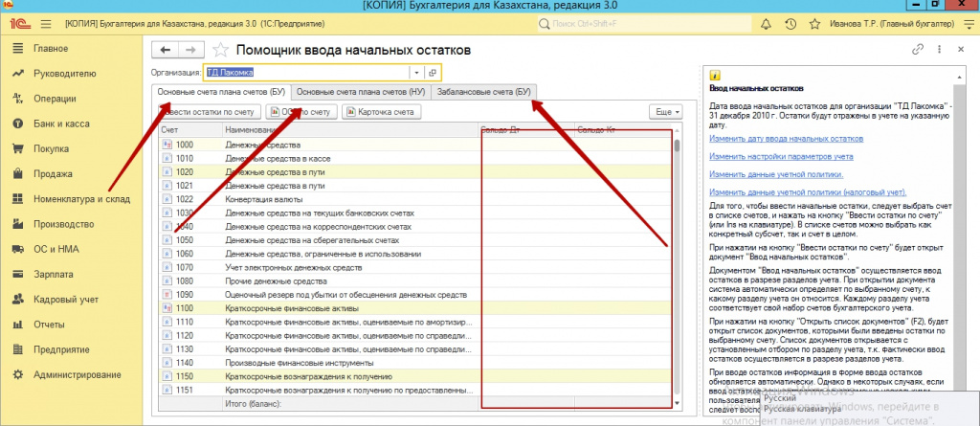Open Номенклатура и склад icon
This screenshot has height=426, width=980.
point(17,199)
